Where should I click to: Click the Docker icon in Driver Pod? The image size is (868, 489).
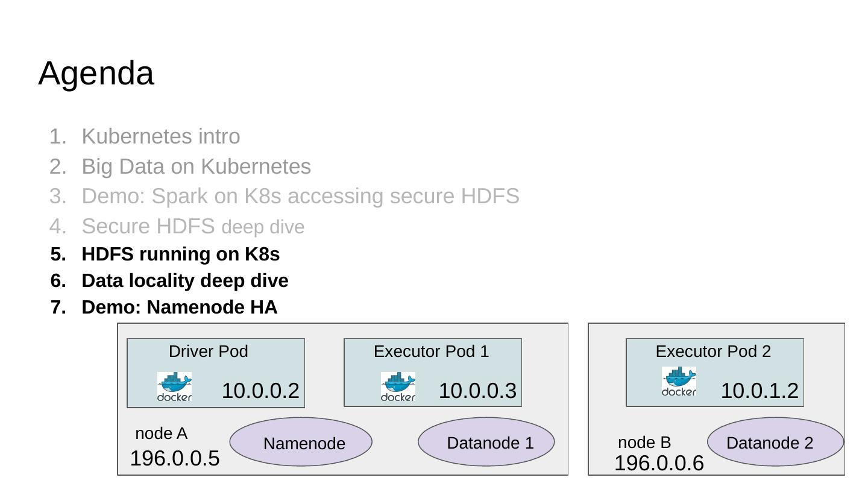[174, 387]
